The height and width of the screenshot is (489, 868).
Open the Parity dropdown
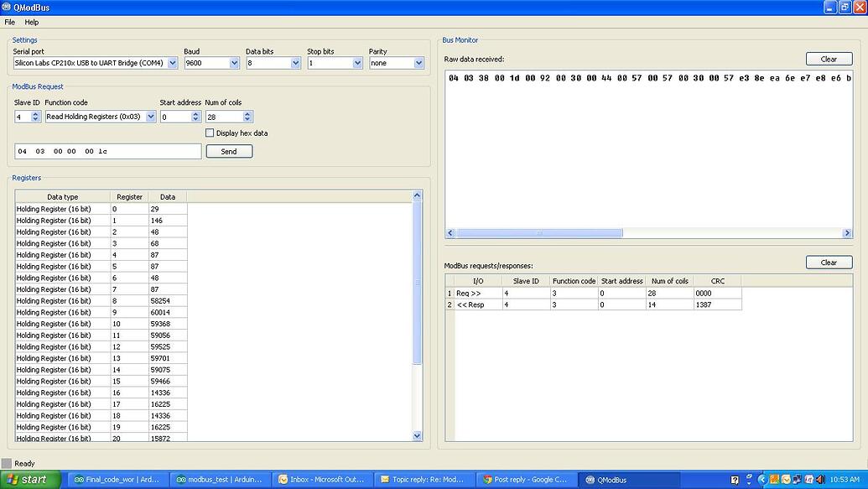pyautogui.click(x=420, y=62)
